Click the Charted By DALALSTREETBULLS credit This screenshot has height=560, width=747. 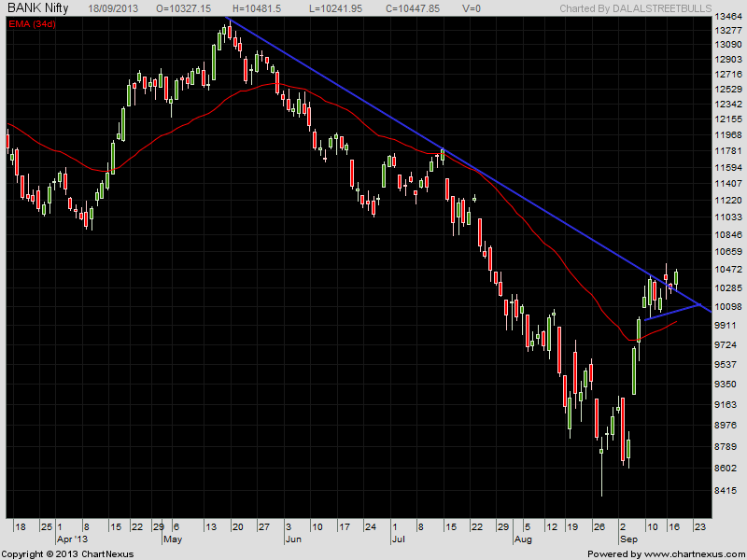[x=636, y=8]
